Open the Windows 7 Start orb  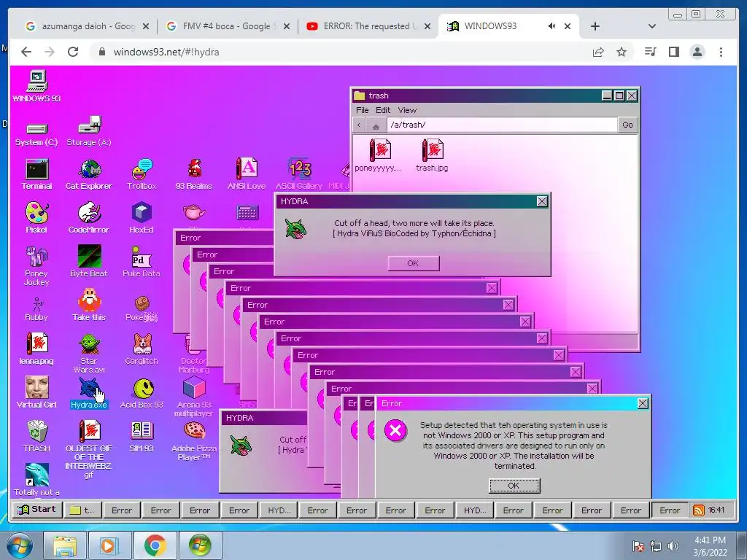pyautogui.click(x=19, y=545)
